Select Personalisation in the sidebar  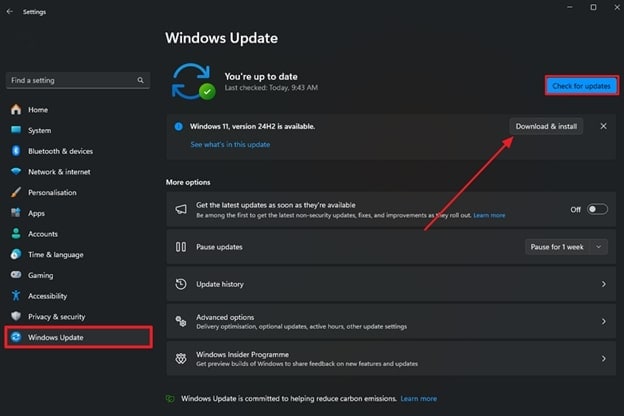pos(78,192)
